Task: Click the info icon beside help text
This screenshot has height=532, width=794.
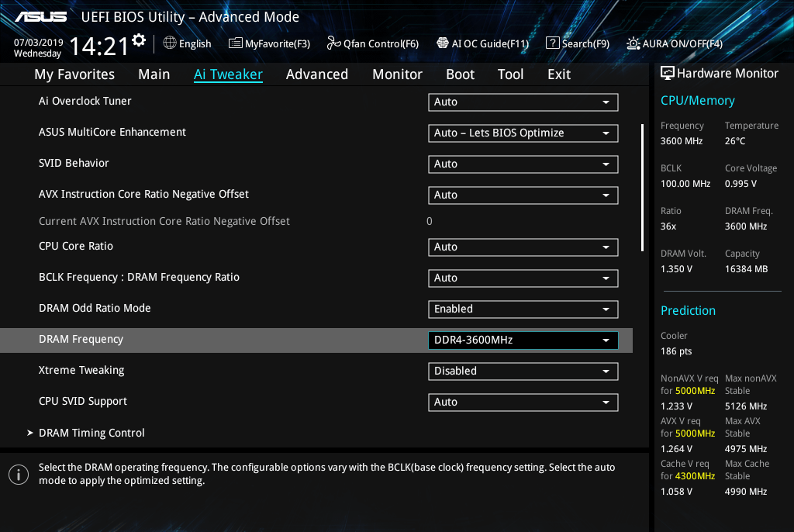Action: [x=19, y=475]
